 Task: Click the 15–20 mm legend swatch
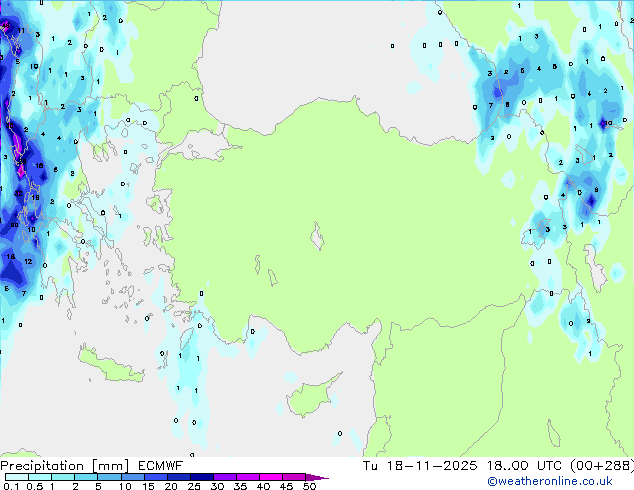point(155,477)
